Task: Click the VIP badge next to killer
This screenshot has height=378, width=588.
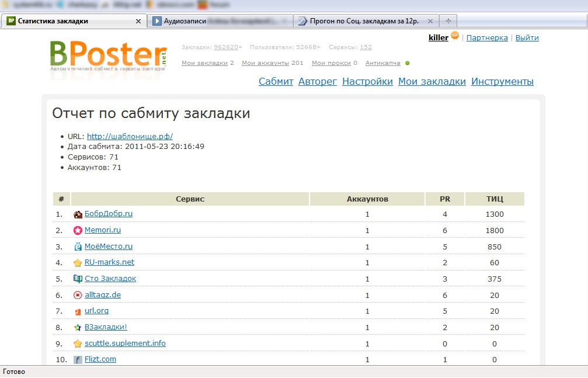Action: (x=455, y=35)
